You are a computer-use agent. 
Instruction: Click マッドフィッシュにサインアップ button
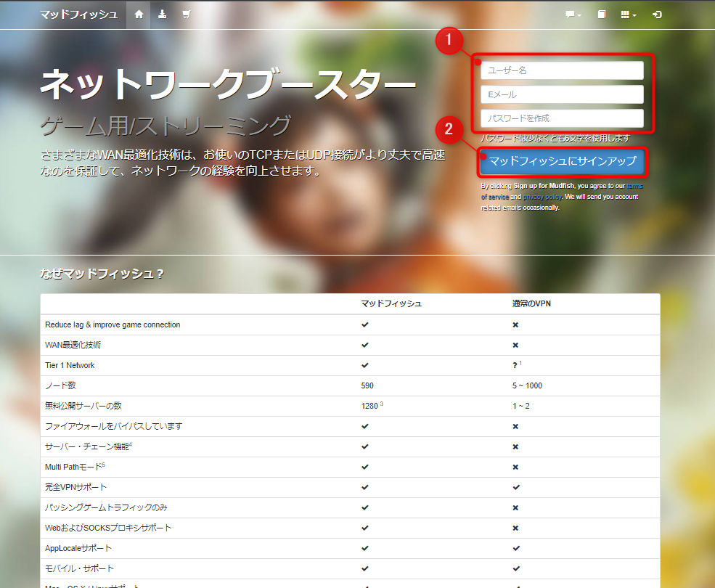coord(563,161)
